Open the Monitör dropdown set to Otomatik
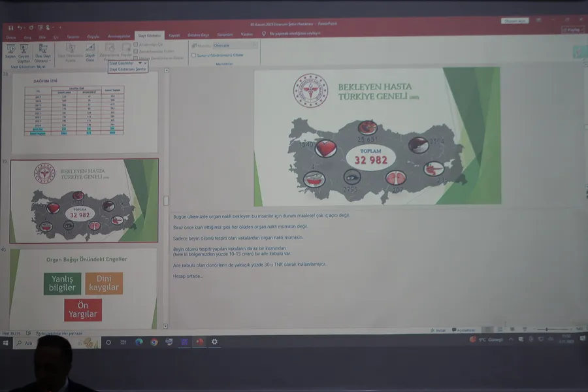 (x=235, y=46)
